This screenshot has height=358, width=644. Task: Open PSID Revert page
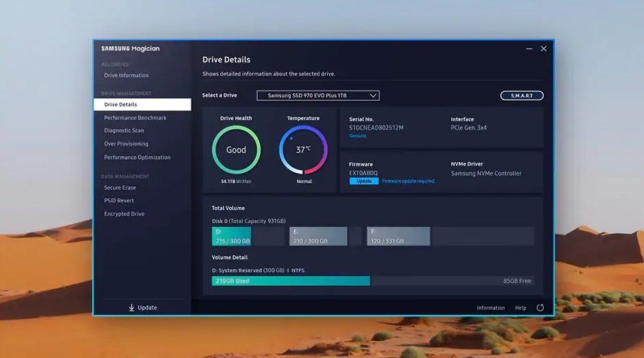click(x=119, y=200)
